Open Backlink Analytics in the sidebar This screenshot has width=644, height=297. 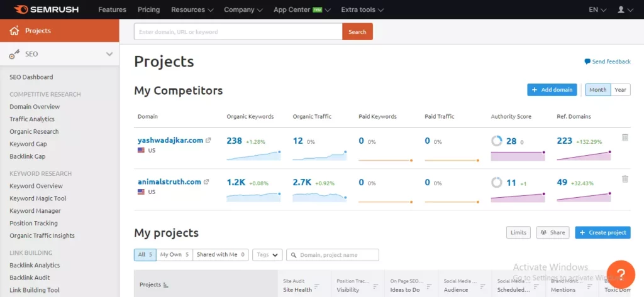tap(35, 265)
